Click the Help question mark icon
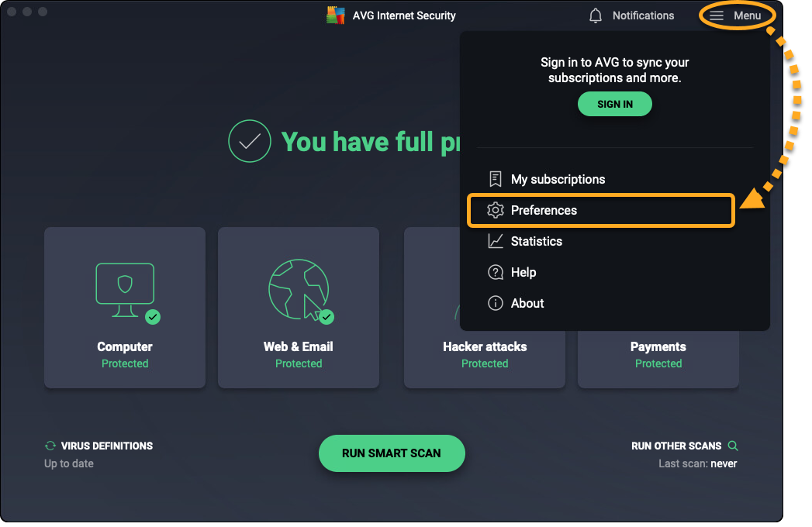This screenshot has height=527, width=812. click(495, 272)
